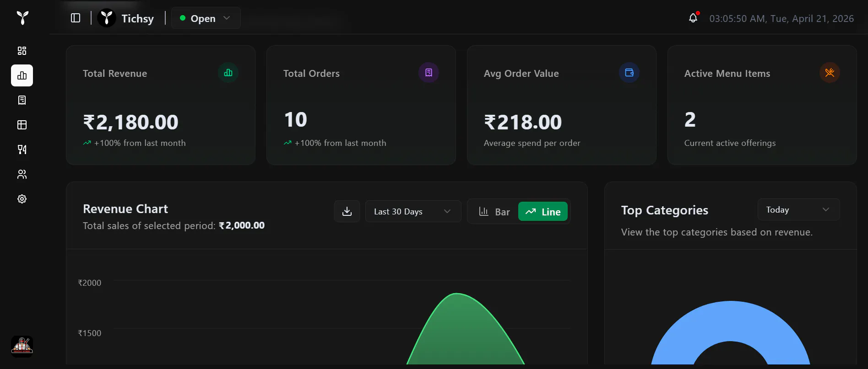This screenshot has height=369, width=868.
Task: Click the Tichsy logo at top of sidebar
Action: [x=22, y=18]
